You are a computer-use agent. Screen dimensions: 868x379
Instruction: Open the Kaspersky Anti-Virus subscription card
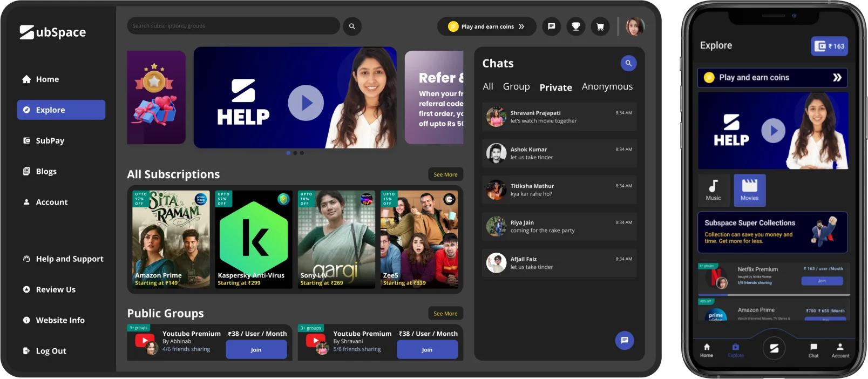tap(254, 239)
